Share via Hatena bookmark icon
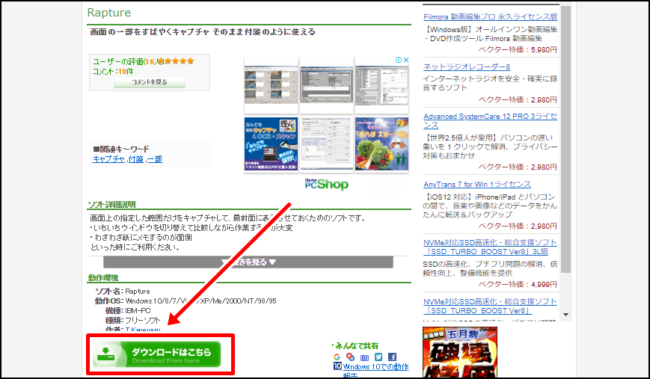The image size is (650, 379). (x=364, y=357)
